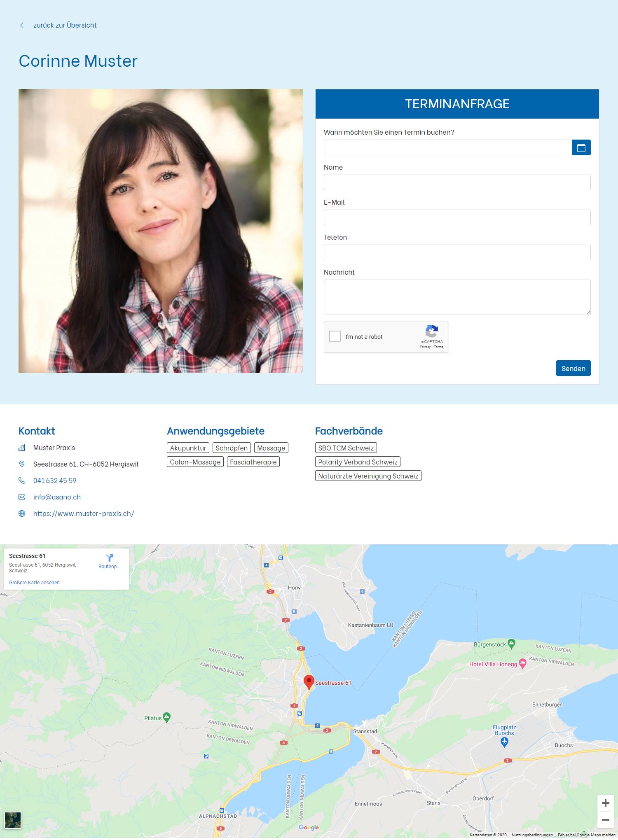Click the Stansstad town label on map
Viewport: 618px width, 840px height.
tap(365, 731)
